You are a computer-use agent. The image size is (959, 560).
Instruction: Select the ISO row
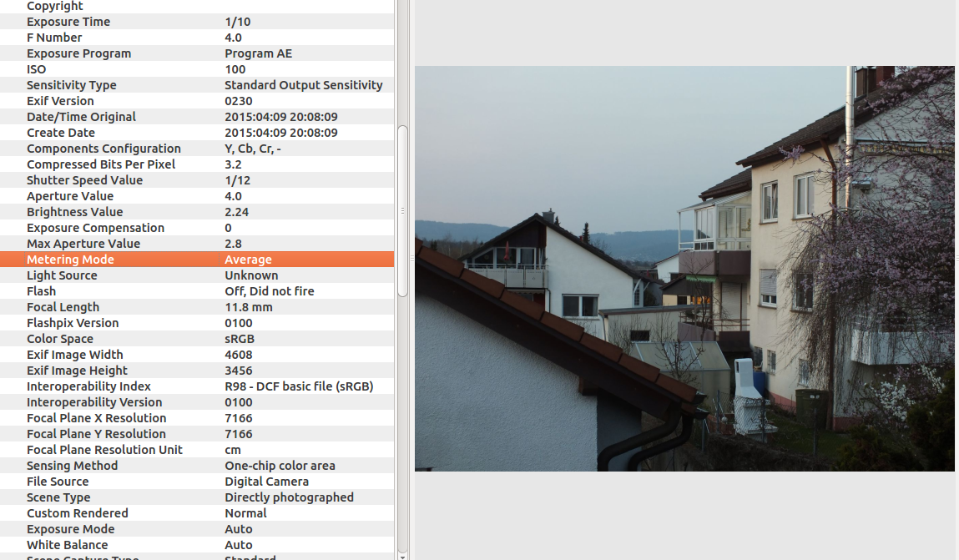(x=197, y=69)
